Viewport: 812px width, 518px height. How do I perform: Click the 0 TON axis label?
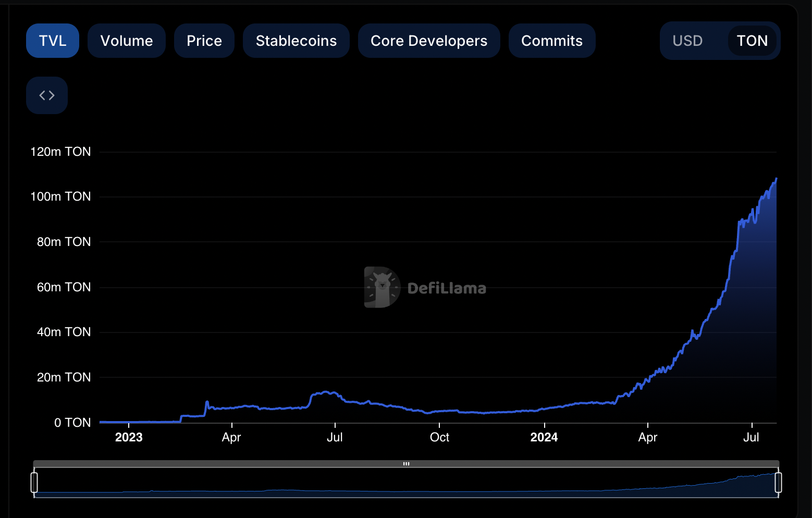coord(72,423)
